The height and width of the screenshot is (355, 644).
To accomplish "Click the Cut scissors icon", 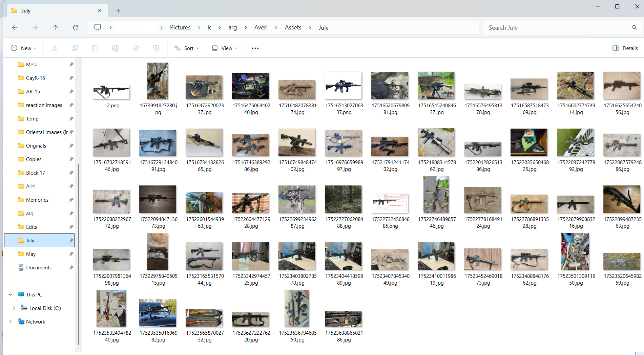I will [55, 48].
